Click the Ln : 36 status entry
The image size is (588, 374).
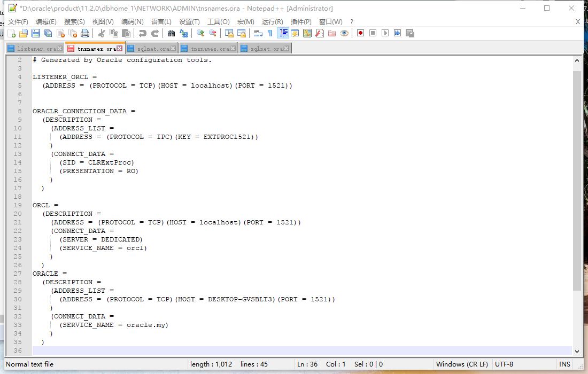point(307,364)
